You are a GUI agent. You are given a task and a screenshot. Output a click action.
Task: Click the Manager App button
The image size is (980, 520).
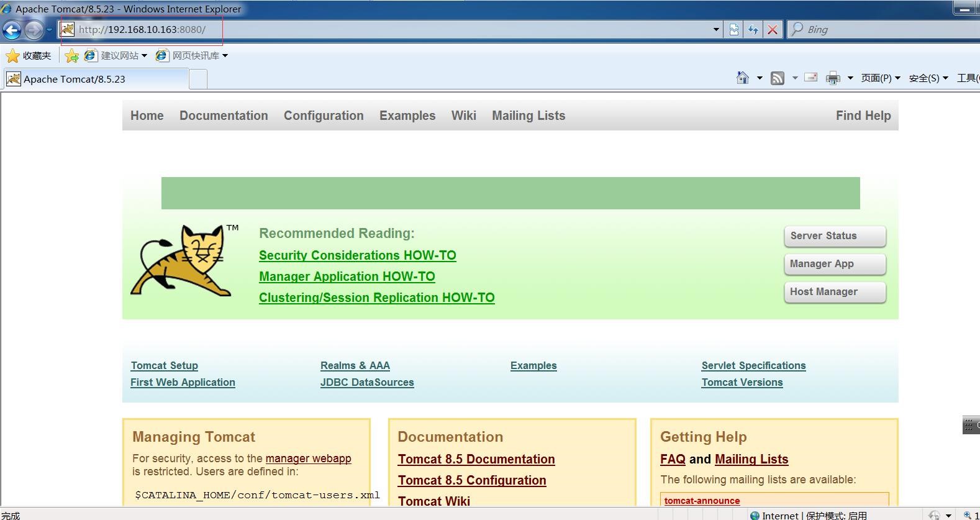(x=835, y=264)
